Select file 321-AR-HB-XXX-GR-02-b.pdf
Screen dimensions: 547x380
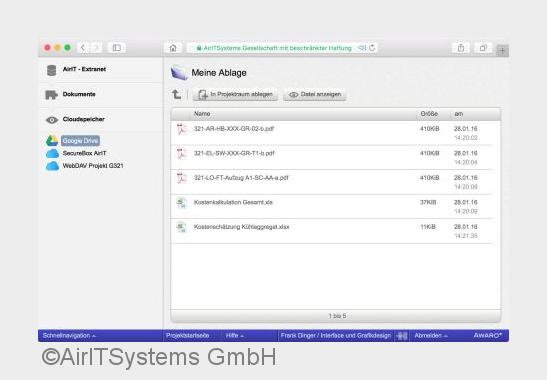click(234, 129)
